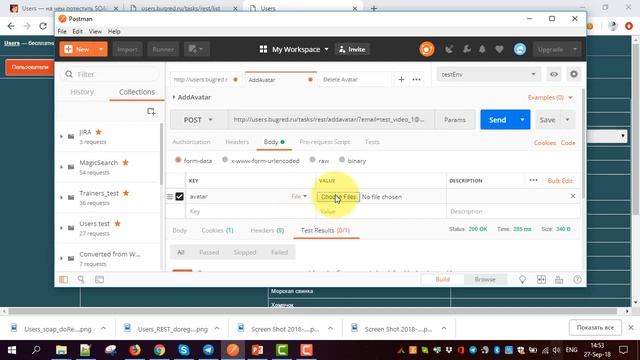Viewport: 640px width, 360px height.
Task: Click the sidebar Filter search field
Action: click(110, 74)
